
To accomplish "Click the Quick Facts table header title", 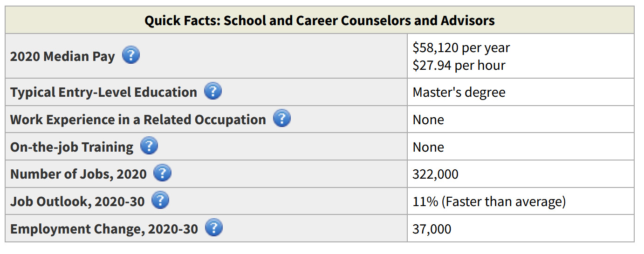I will coord(319,20).
